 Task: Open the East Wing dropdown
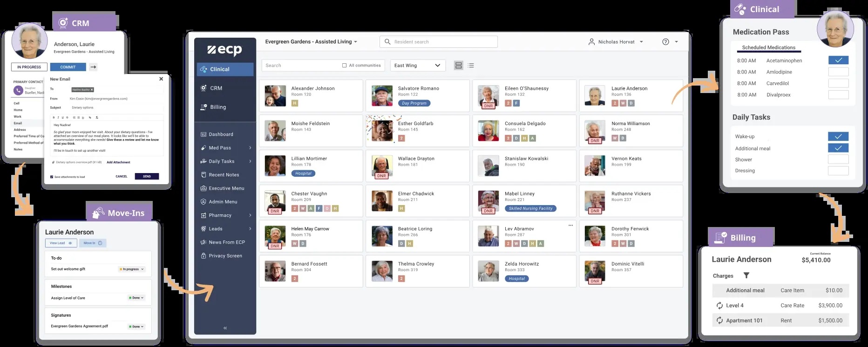(418, 66)
